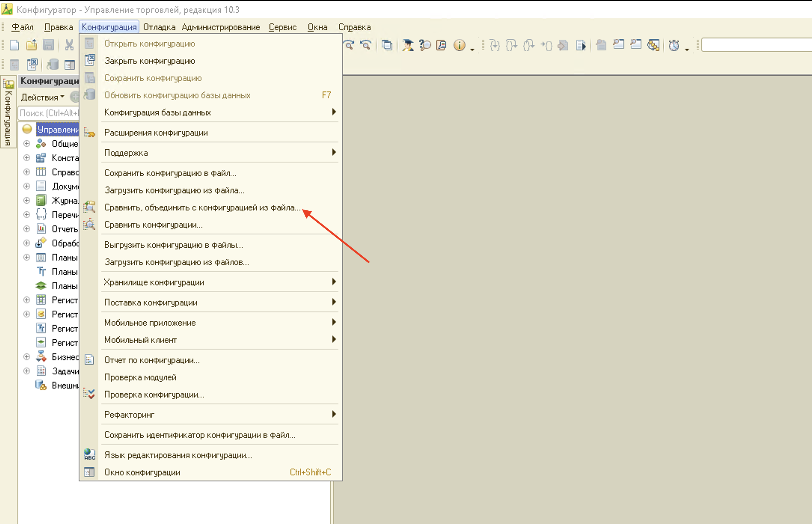Click the Поиск search field in tree panel
Viewport: 812px width, 524px height.
tap(48, 113)
